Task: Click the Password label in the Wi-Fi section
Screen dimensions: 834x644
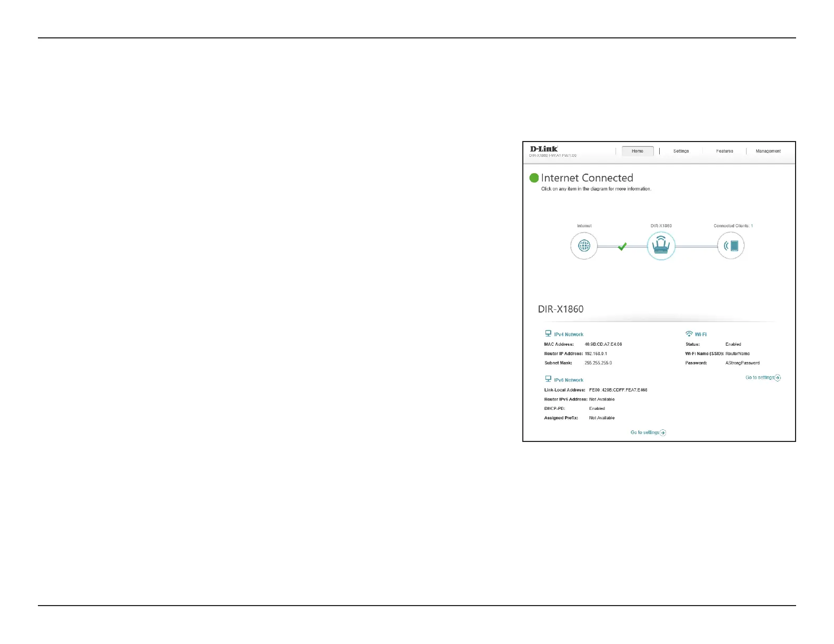Action: coord(696,363)
